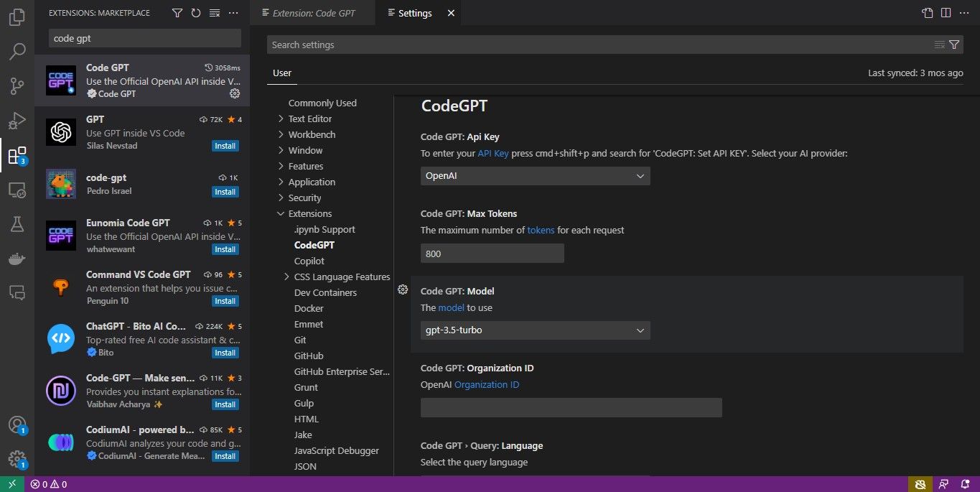
Task: Open the Source Control view
Action: pyautogui.click(x=16, y=85)
